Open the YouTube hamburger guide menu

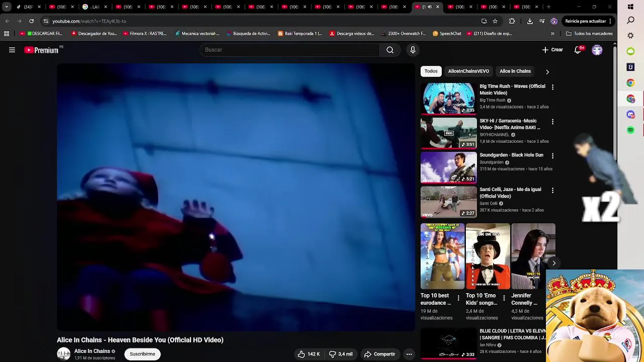[12, 50]
